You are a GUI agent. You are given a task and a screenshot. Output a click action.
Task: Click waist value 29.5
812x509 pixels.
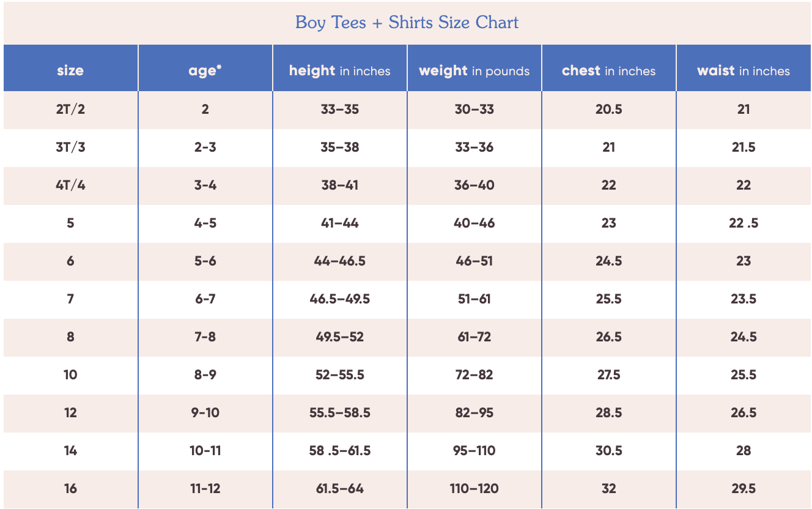point(743,489)
